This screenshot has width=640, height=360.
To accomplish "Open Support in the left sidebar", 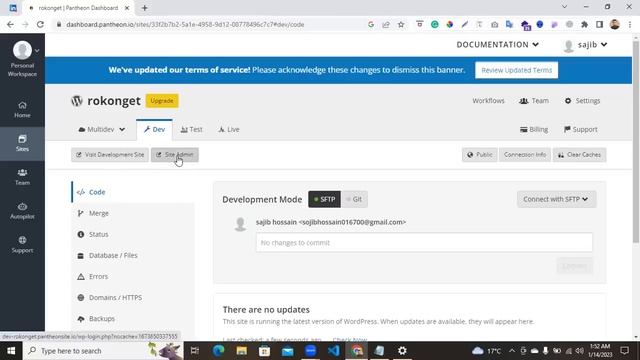I will 22,244.
